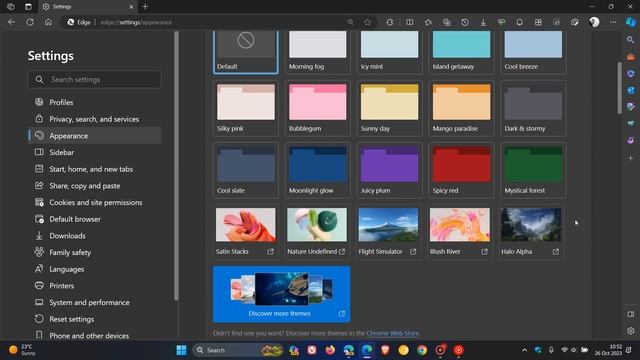This screenshot has width=640, height=360.
Task: Open split screen view icon
Action: (x=409, y=22)
